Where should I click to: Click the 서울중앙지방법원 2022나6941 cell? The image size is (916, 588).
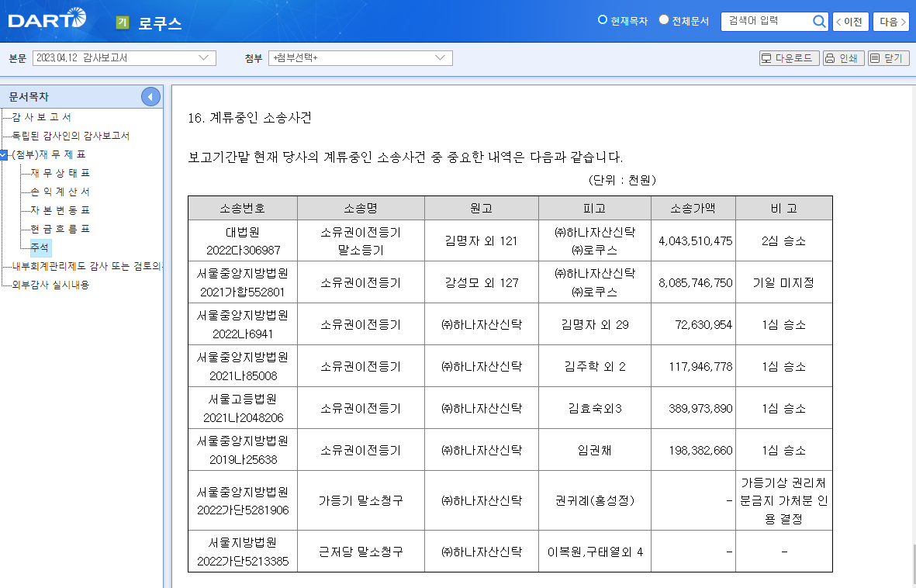click(x=243, y=324)
